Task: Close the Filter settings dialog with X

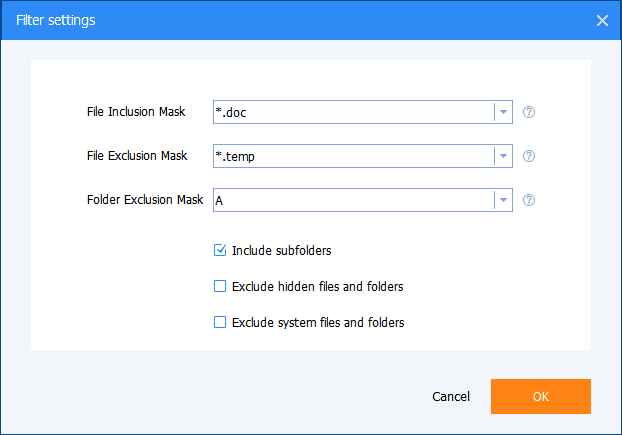Action: point(602,20)
